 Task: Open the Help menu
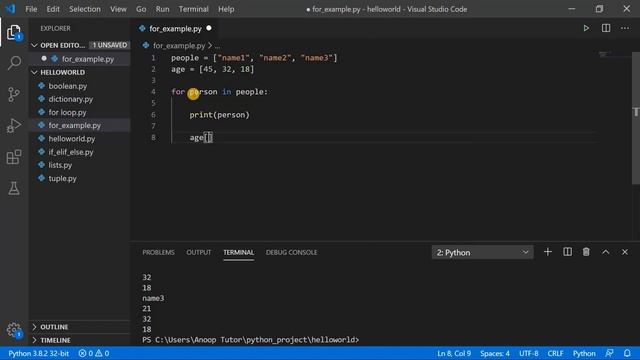pos(226,9)
